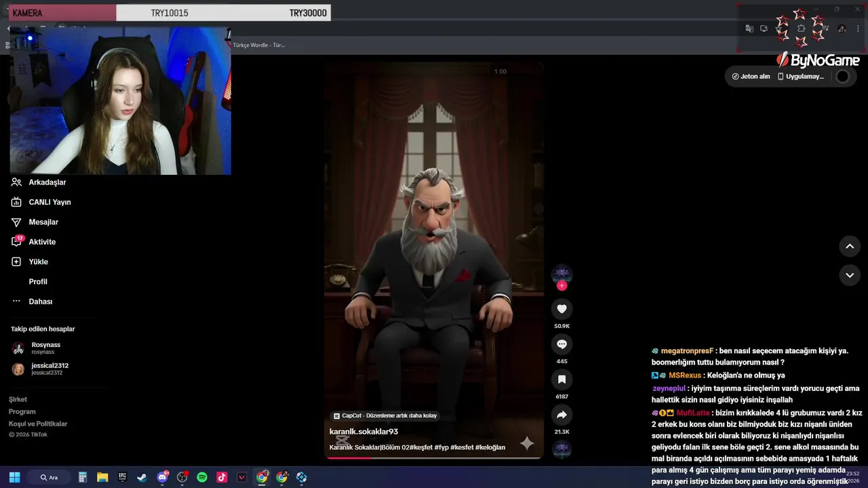Open Arkadaşlar in the TikTok sidebar

pos(39,182)
